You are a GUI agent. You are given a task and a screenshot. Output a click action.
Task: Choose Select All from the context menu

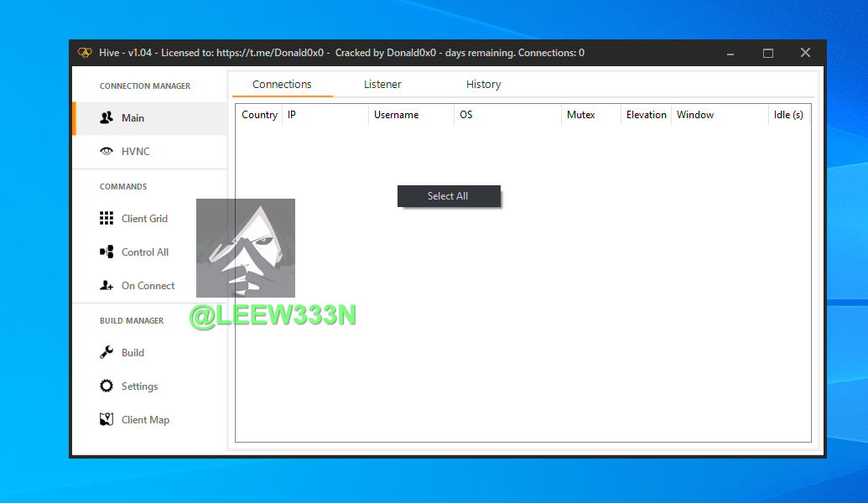click(448, 196)
